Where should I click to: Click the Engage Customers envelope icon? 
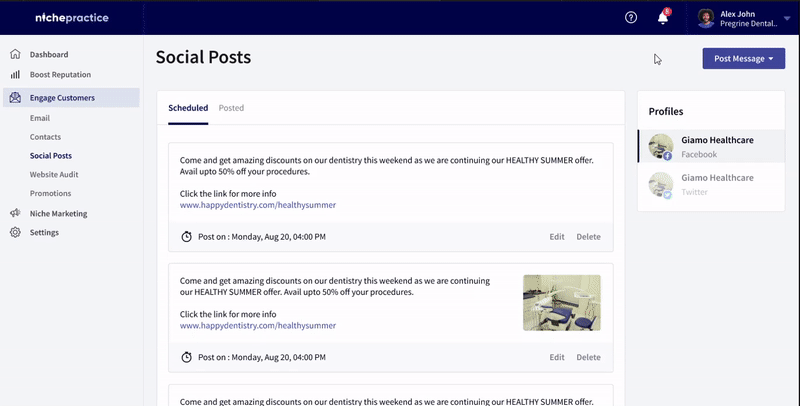tap(15, 97)
